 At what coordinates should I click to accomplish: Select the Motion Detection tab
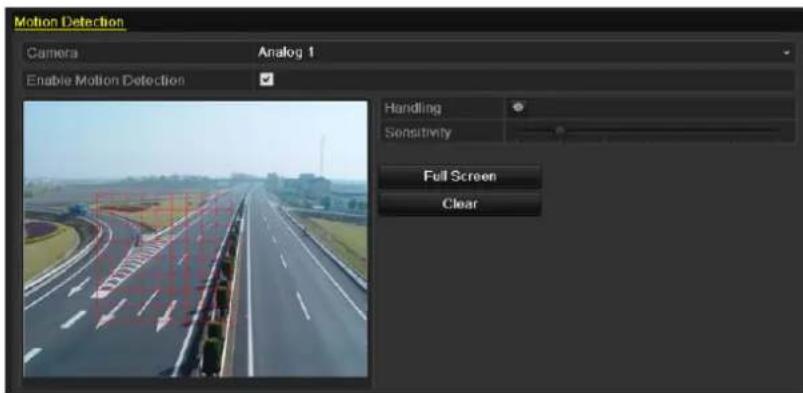[x=69, y=22]
